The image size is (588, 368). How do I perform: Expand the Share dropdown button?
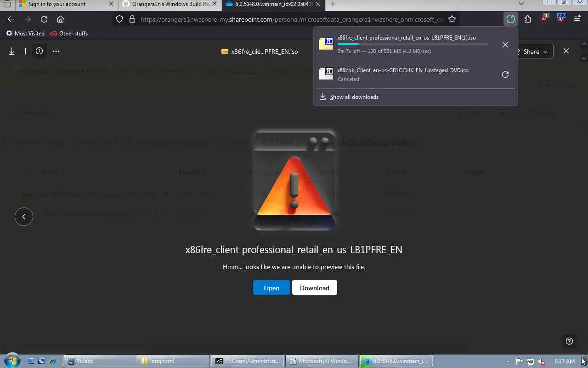tap(535, 52)
